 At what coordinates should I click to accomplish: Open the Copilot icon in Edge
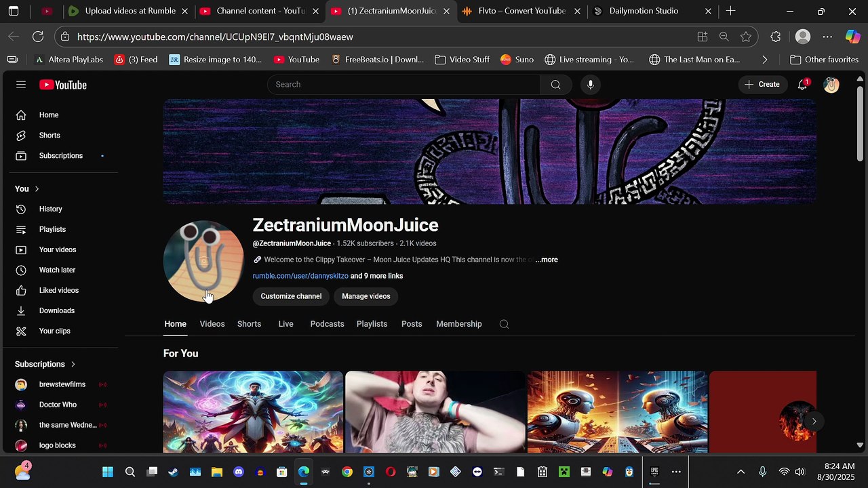point(852,37)
